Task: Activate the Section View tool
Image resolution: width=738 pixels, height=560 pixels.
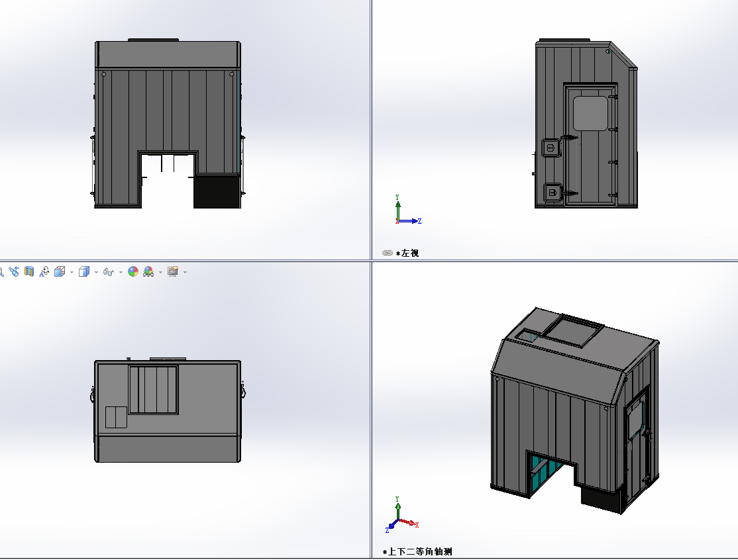Action: (29, 271)
